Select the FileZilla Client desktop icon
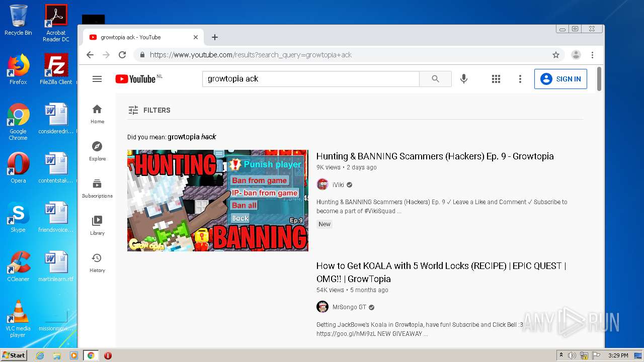Screen dimensions: 644x362 [x=56, y=69]
